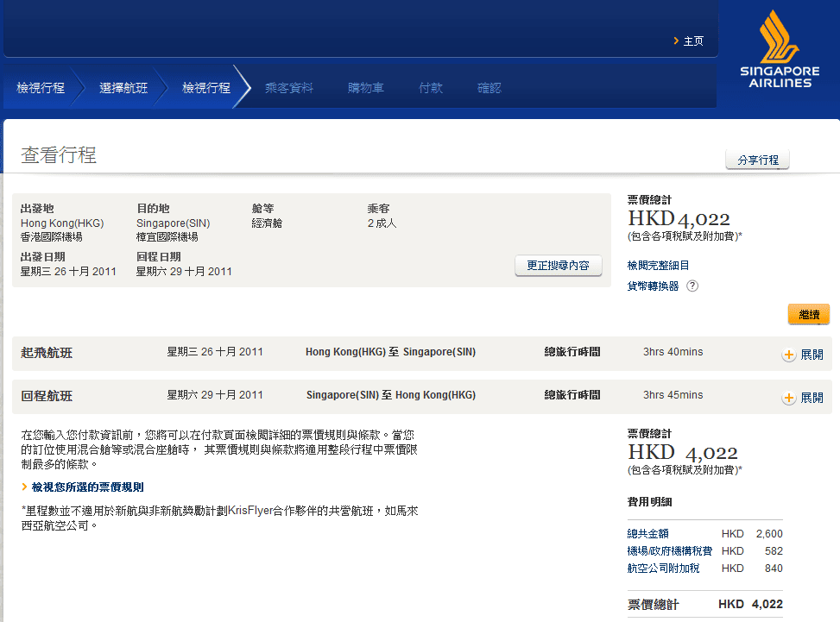The image size is (840, 622).
Task: Click 更正搜尋內容 to modify search
Action: click(558, 266)
